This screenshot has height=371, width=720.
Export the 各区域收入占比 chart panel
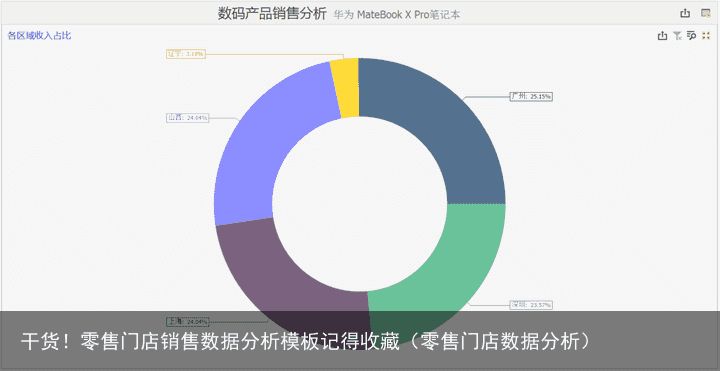point(662,35)
